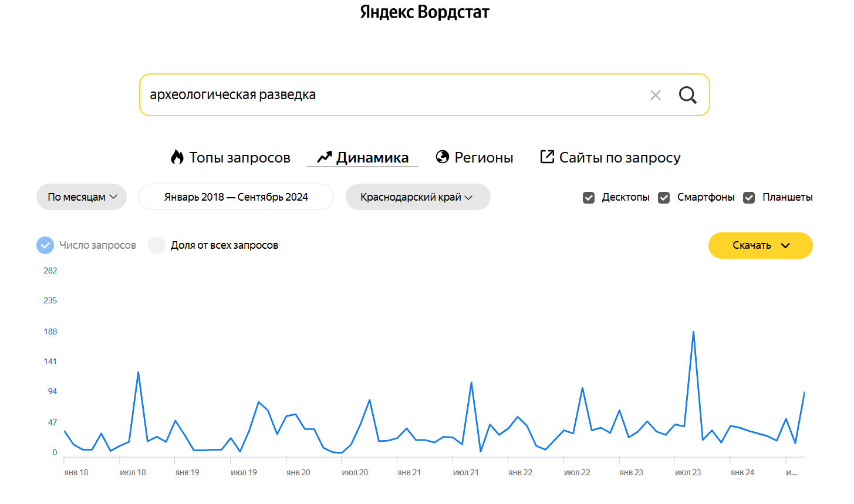Click the external link icon for Сайты по запросу
Screen dimensions: 854x504
point(547,157)
